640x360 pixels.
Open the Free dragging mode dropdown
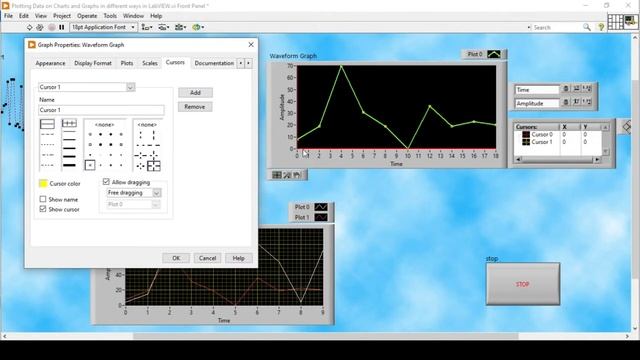[x=157, y=193]
